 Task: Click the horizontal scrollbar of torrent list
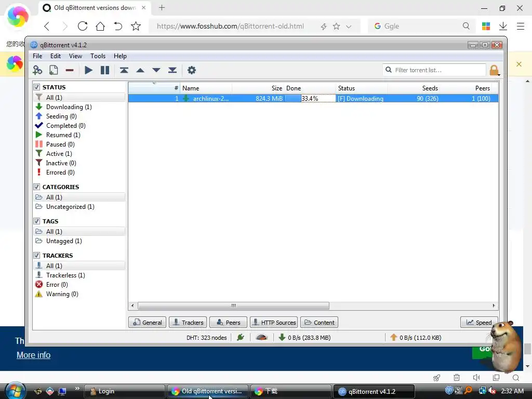click(233, 305)
